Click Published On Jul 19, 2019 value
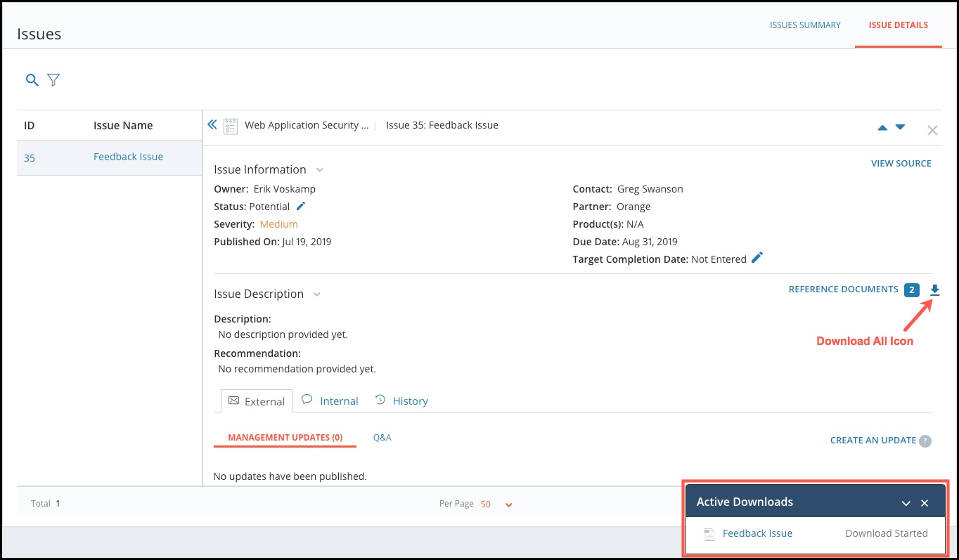This screenshot has height=560, width=959. click(x=307, y=242)
